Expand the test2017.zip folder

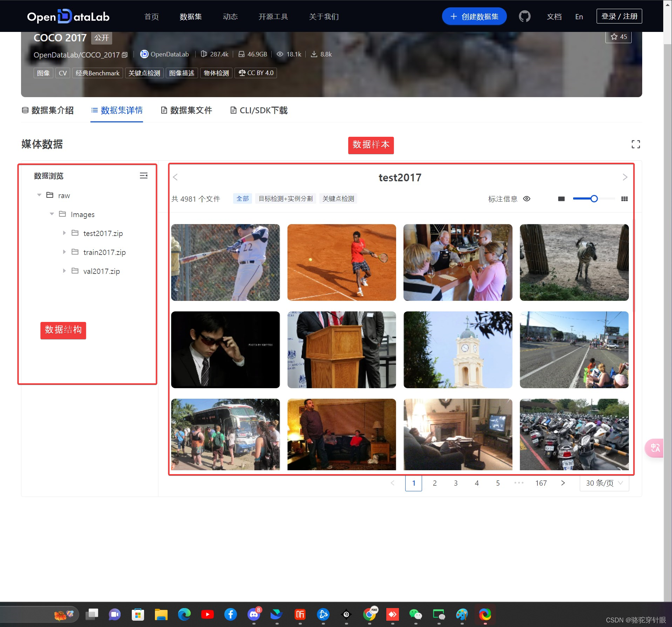point(65,233)
